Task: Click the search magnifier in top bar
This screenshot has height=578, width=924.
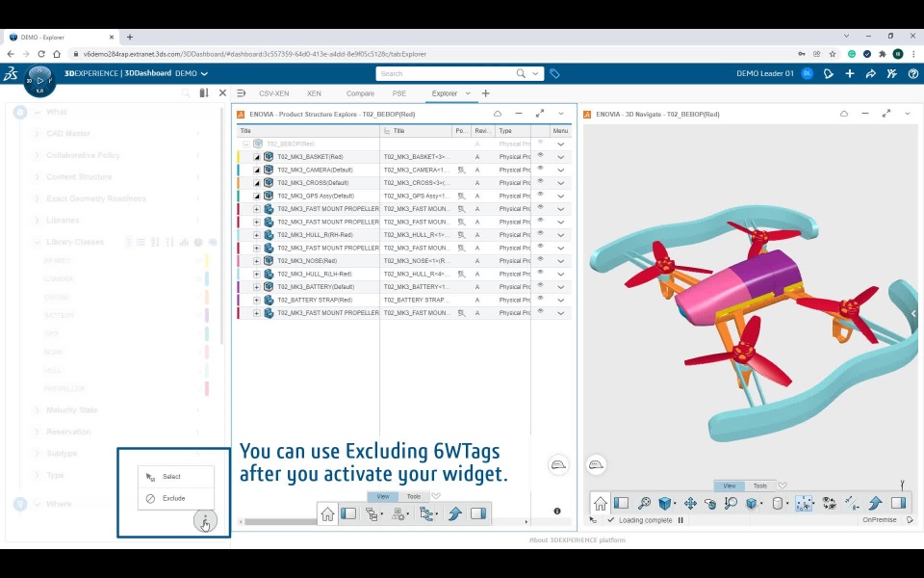Action: (521, 74)
